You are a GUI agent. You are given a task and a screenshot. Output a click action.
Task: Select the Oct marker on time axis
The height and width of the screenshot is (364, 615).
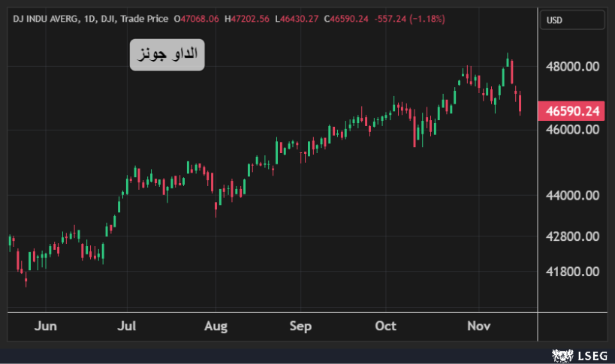click(x=385, y=326)
